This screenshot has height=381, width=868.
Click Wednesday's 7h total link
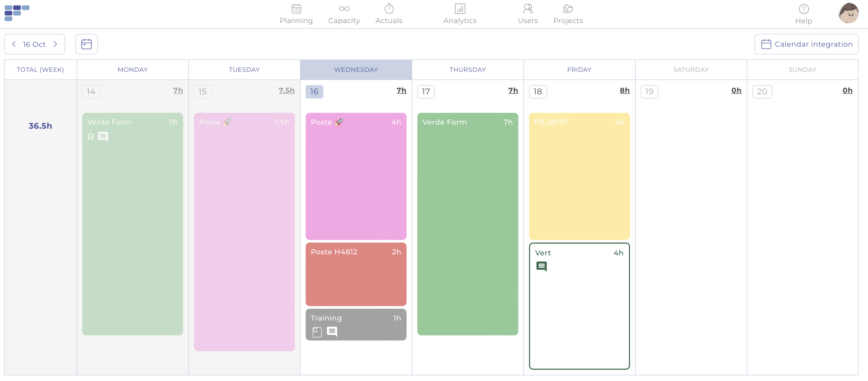[x=401, y=90]
